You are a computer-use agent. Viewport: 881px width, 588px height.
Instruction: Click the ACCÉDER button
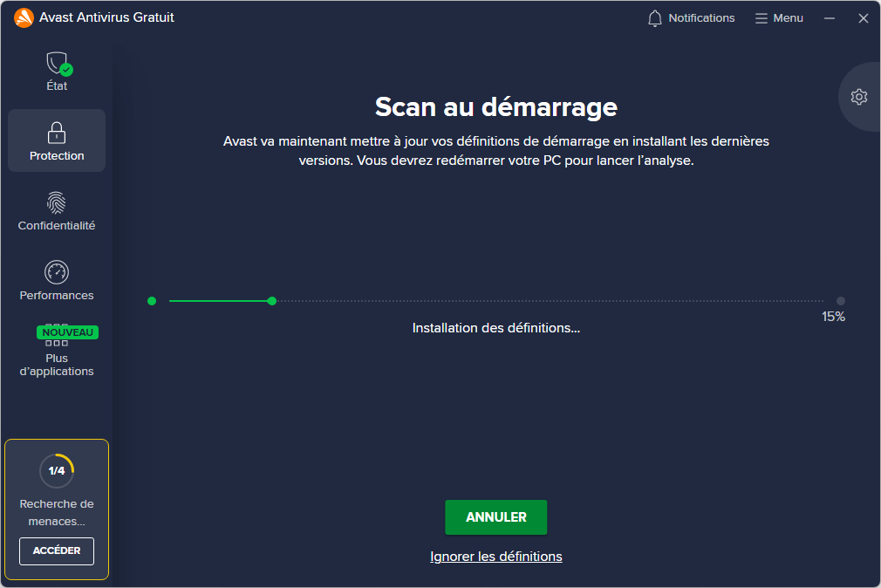[56, 550]
